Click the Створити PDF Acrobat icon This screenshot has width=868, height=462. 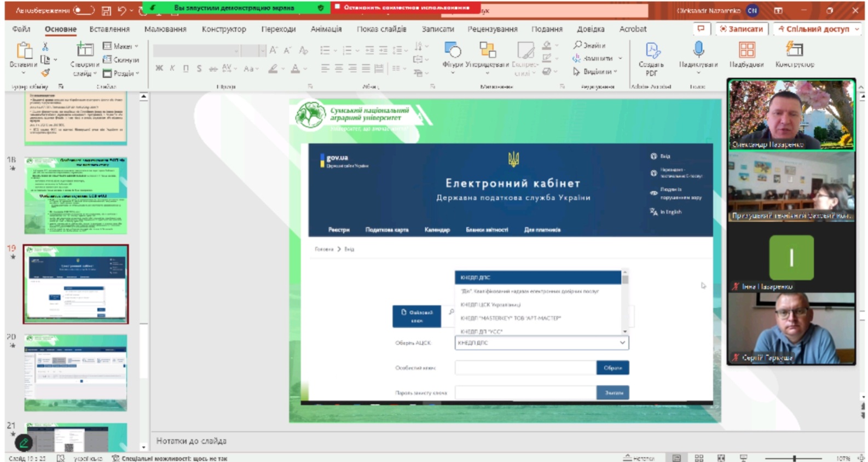click(651, 59)
